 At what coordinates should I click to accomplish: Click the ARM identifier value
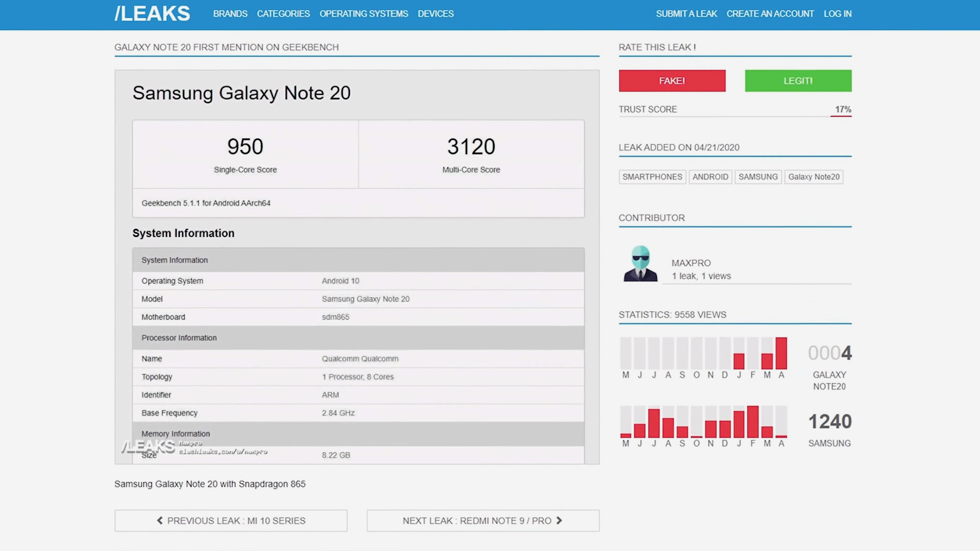(x=330, y=395)
